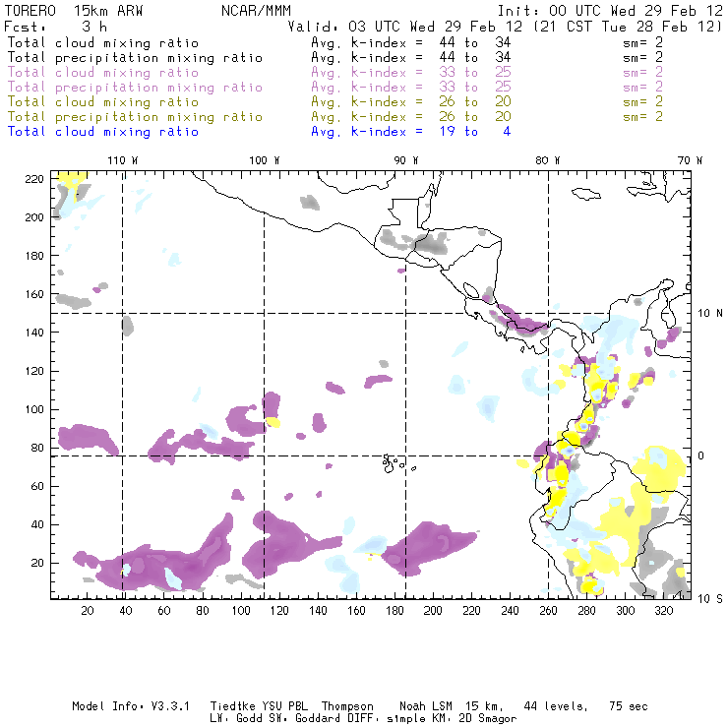Click olive k-index '26 to 20' on precipitation row
The image size is (728, 728).
[x=475, y=117]
